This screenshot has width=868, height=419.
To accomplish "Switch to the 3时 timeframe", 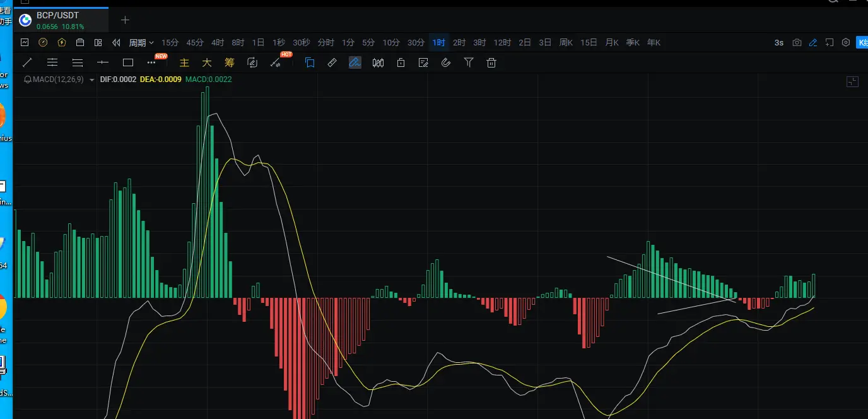I will (x=479, y=42).
